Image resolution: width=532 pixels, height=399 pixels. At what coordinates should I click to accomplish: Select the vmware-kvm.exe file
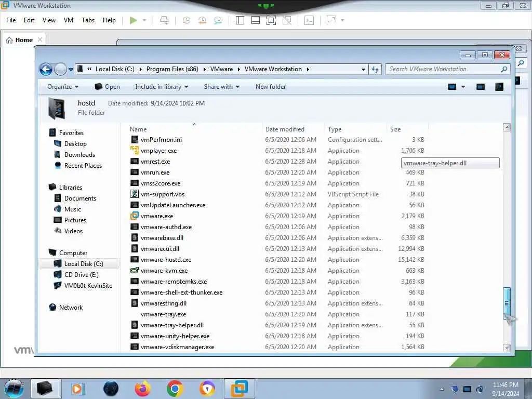tap(164, 271)
